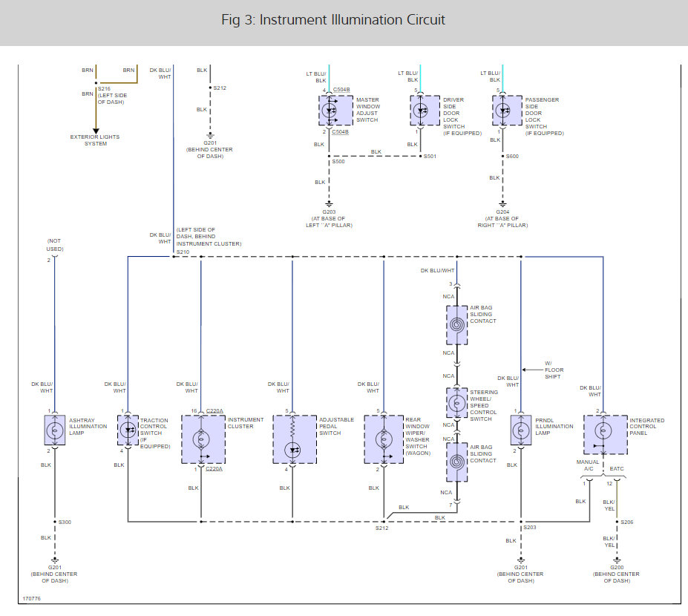The image size is (688, 616).
Task: Click the Master Window Adjust Switch symbol
Action: coord(335,111)
